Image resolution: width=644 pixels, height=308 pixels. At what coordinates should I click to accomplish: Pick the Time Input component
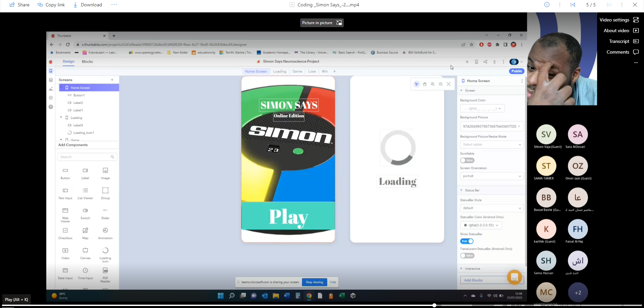85,273
